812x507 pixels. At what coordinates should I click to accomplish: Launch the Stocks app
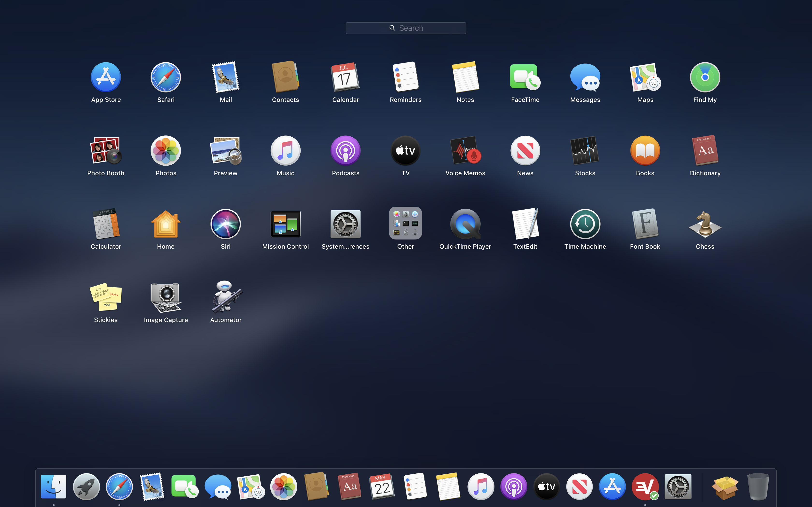(585, 151)
